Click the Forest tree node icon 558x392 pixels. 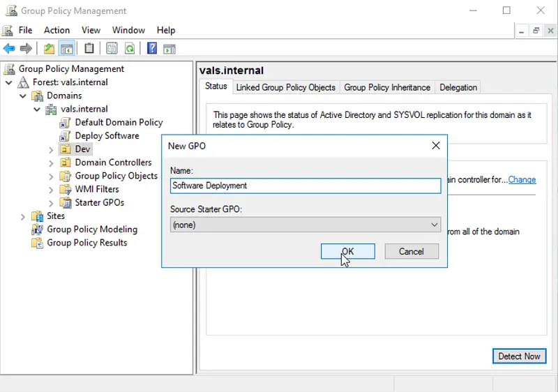coord(23,82)
